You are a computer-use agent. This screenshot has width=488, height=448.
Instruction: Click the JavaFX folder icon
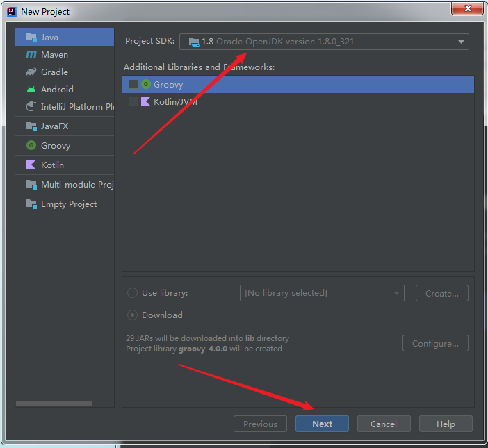(31, 126)
